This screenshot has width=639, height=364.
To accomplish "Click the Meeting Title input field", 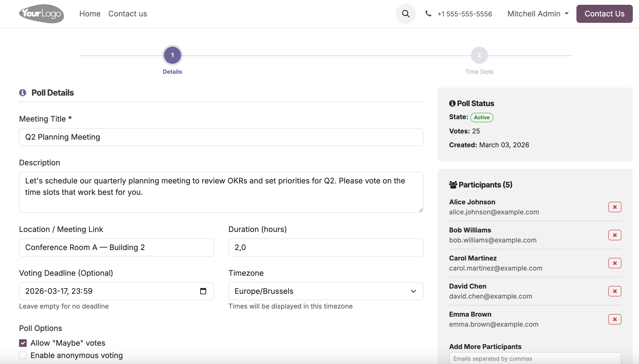I will (x=221, y=137).
